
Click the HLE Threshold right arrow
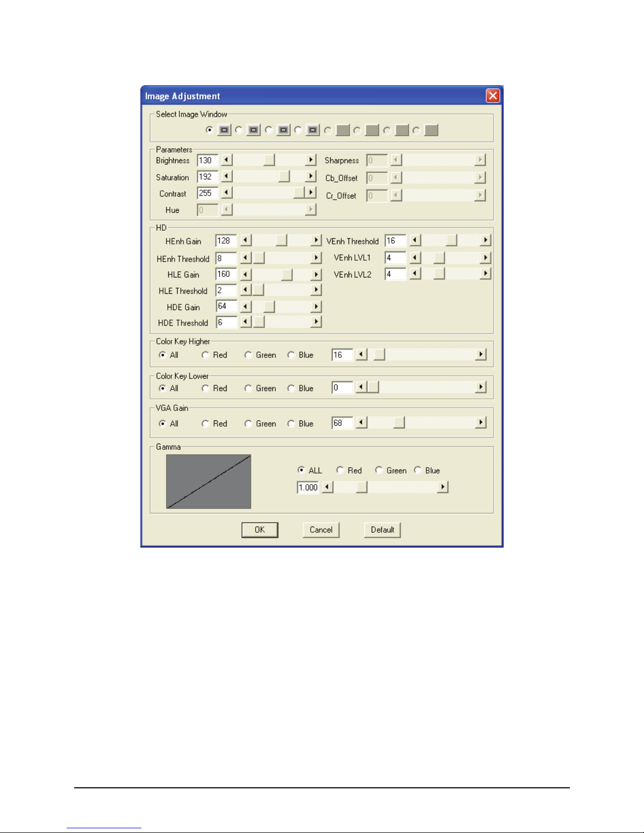click(x=316, y=290)
